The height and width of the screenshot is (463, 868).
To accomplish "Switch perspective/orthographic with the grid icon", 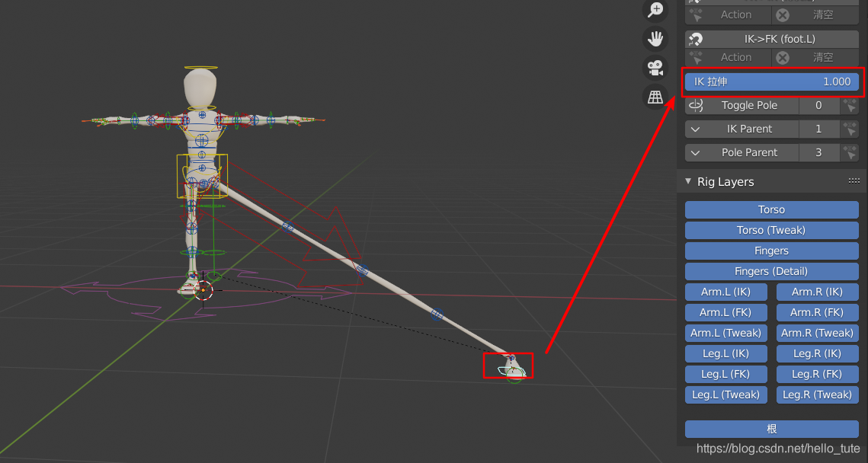I will tap(655, 97).
